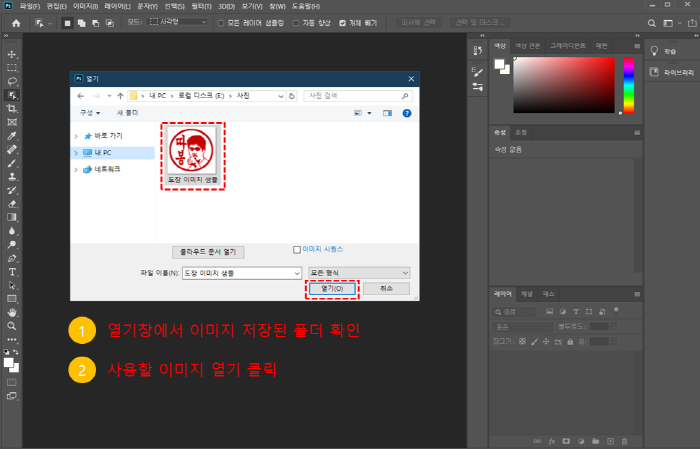Image resolution: width=700 pixels, height=449 pixels.
Task: Select the Spot Healing Brush tool
Action: point(12,150)
